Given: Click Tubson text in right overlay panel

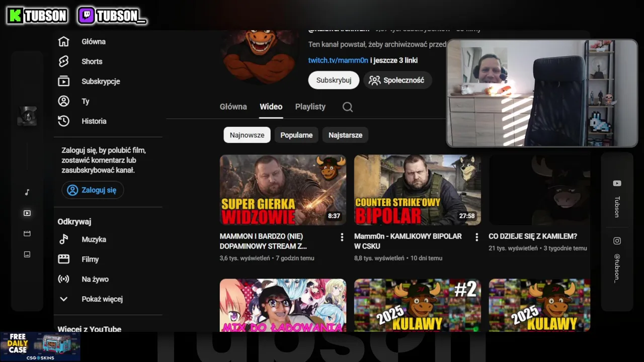Looking at the screenshot, I should pos(617,207).
